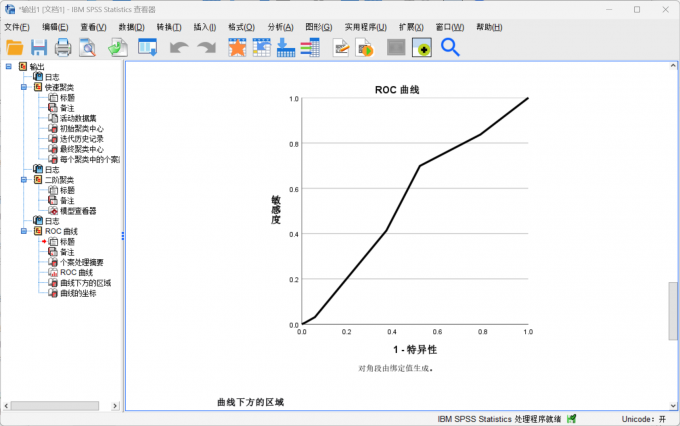
Task: Click the pane splitter handle dots
Action: click(x=123, y=236)
